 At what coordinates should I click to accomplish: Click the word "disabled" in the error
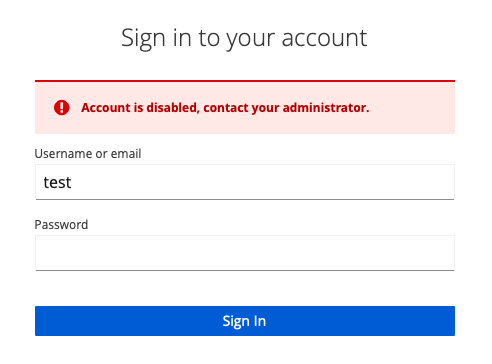tap(173, 108)
